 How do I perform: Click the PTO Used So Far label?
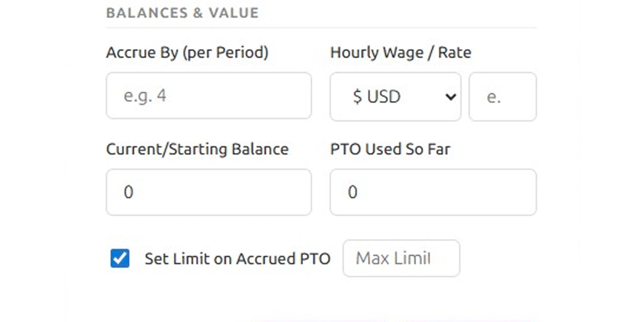(390, 149)
